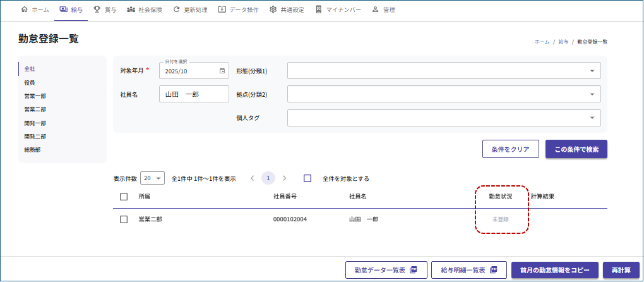
Task: Click the この条件で検索 button
Action: (x=576, y=149)
